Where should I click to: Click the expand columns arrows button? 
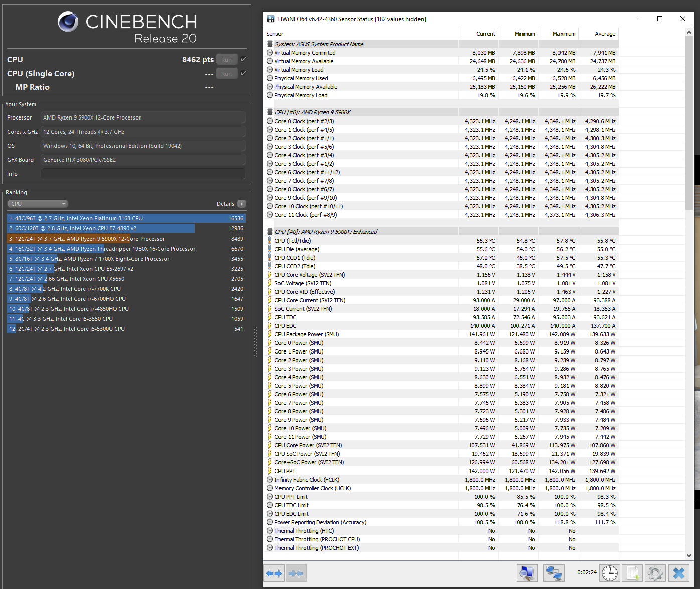(274, 573)
